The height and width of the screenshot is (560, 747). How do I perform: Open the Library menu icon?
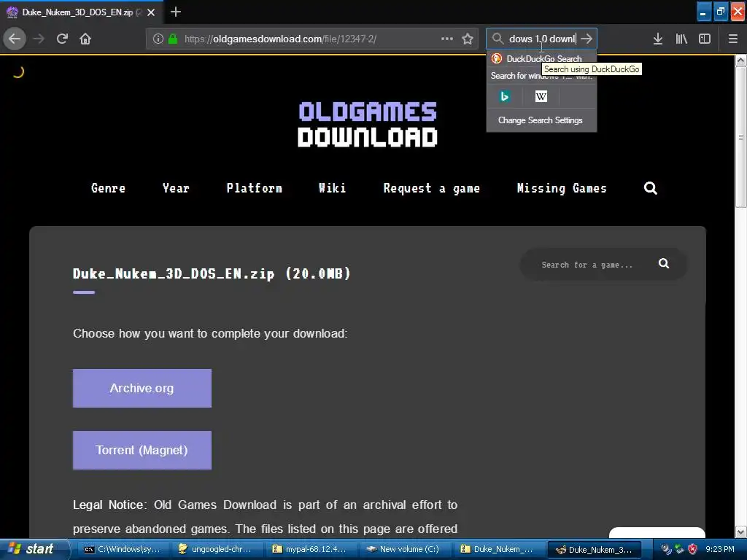tap(681, 39)
